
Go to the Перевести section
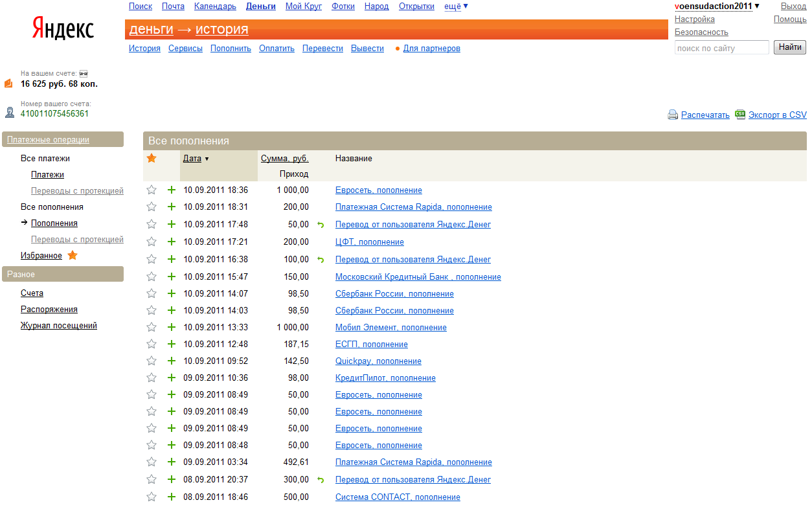tap(322, 49)
